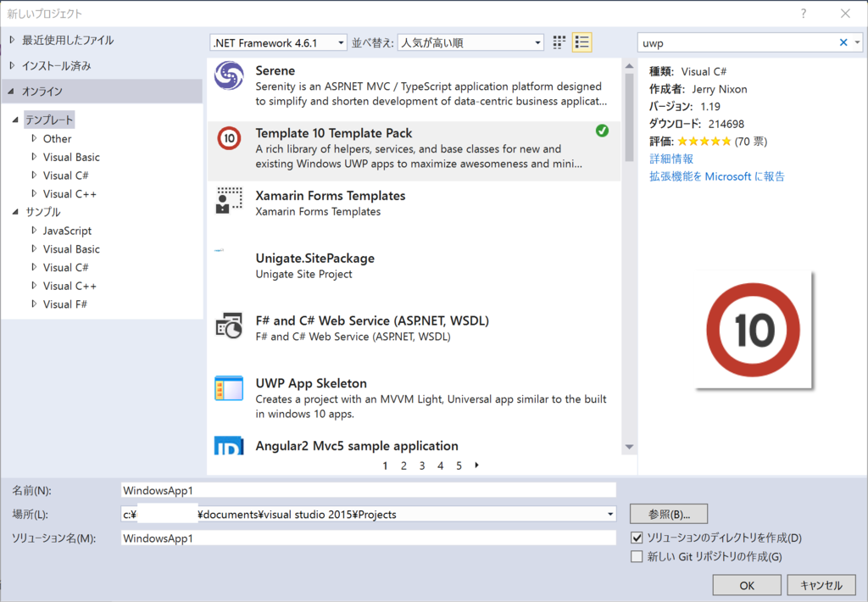Go to results page 2
This screenshot has width=868, height=602.
tap(403, 465)
